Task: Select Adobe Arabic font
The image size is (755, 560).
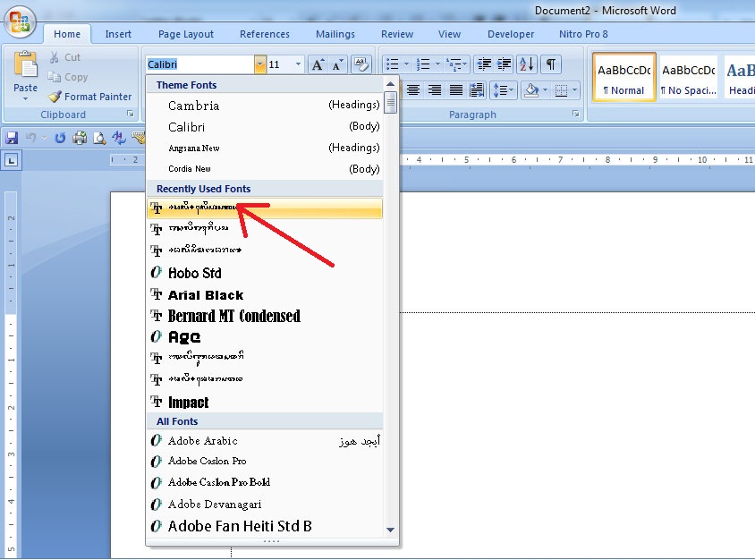Action: (265, 441)
